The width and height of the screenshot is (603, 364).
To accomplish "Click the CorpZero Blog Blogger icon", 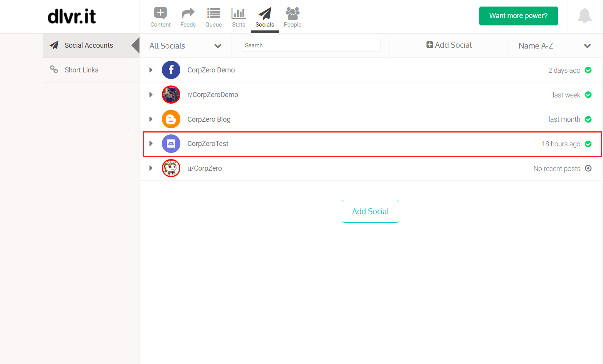I will pos(171,119).
